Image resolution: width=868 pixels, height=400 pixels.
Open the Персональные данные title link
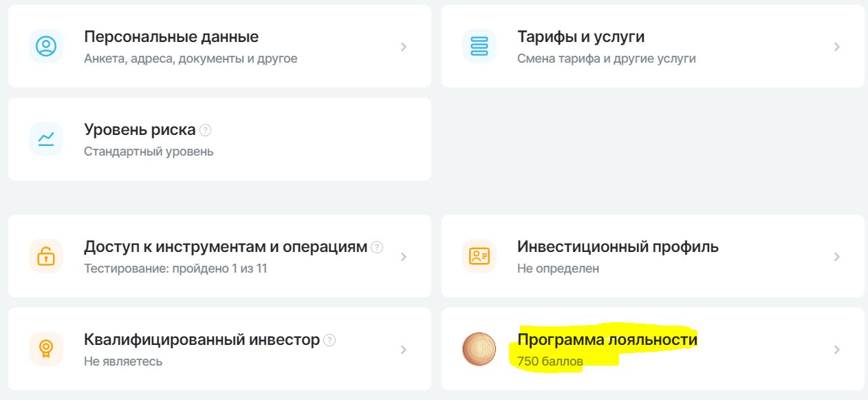click(x=171, y=36)
